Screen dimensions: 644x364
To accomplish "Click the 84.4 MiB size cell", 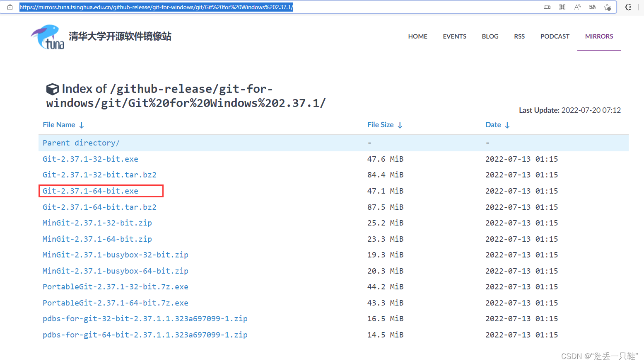I will [x=385, y=175].
